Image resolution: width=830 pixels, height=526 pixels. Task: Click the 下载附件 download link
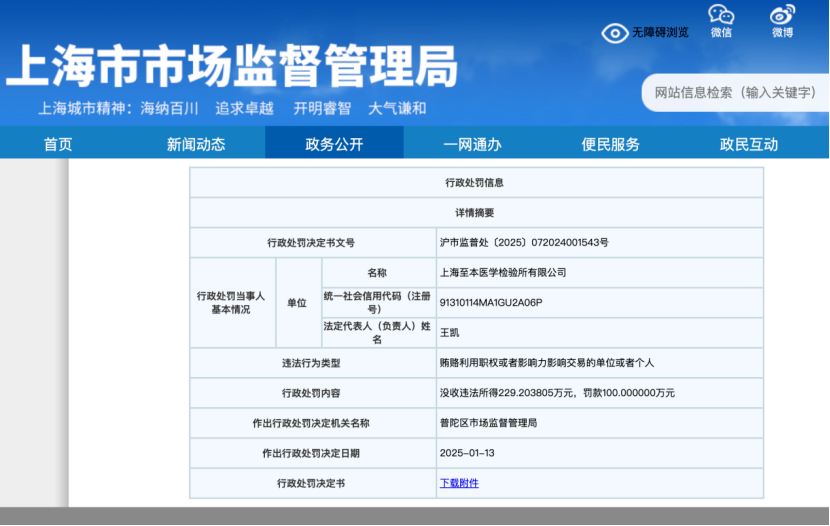[x=459, y=483]
